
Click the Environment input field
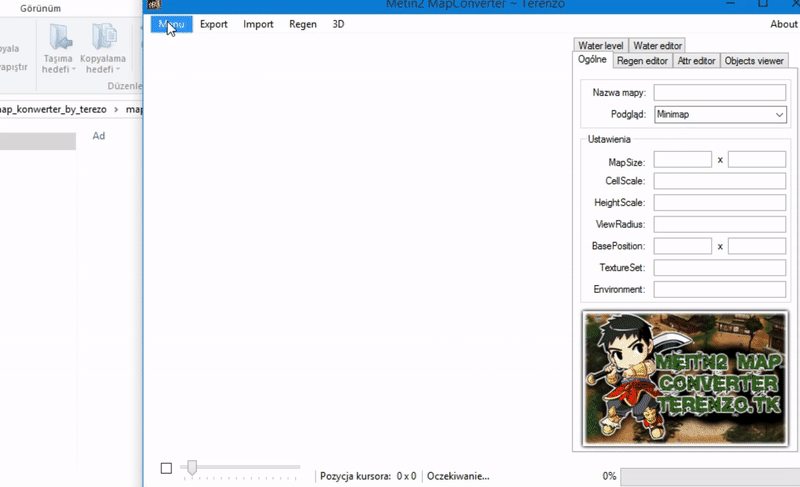[719, 289]
